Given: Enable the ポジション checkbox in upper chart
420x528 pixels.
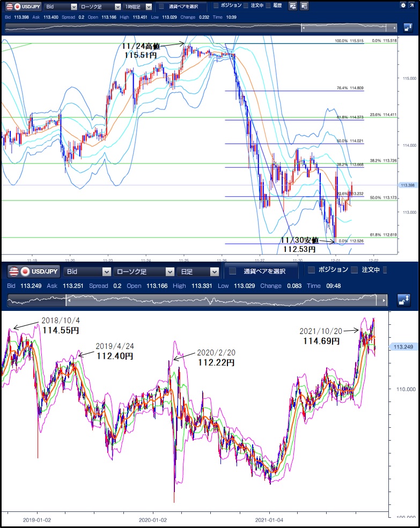Looking at the screenshot, I should 216,5.
